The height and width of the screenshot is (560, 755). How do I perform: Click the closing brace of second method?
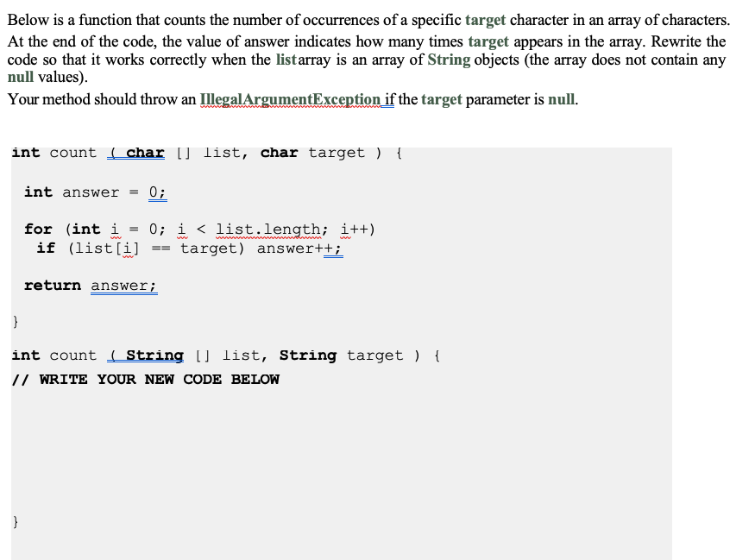[15, 521]
